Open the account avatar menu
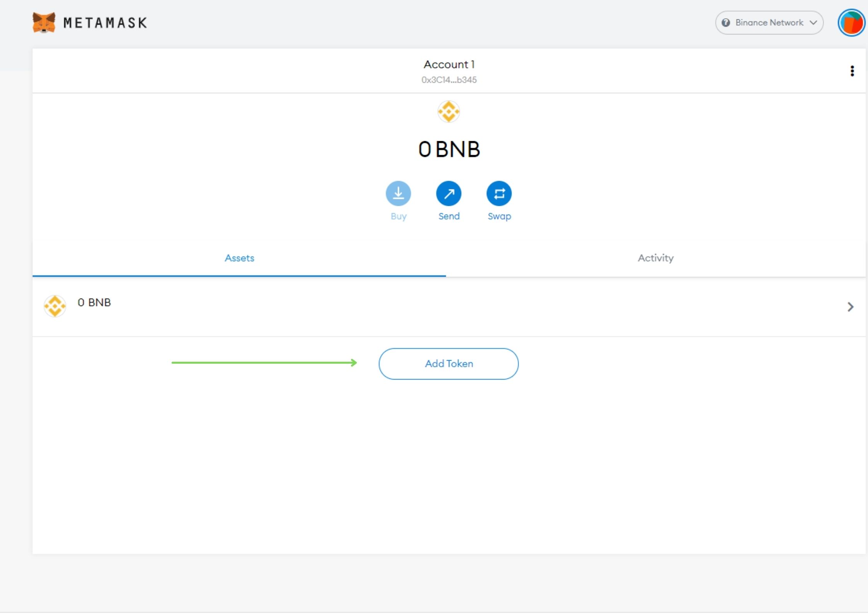The height and width of the screenshot is (614, 868). point(851,23)
